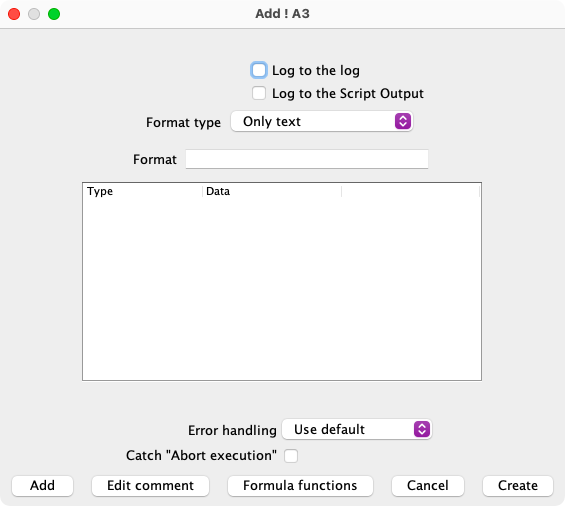
Task: Tick Log to the Script Output checkbox
Action: [259, 93]
